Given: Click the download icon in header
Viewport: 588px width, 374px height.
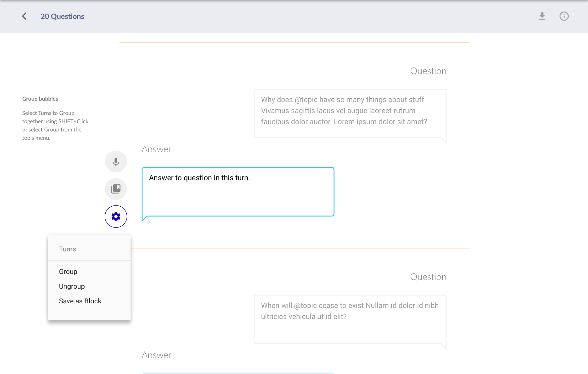Looking at the screenshot, I should pyautogui.click(x=542, y=16).
